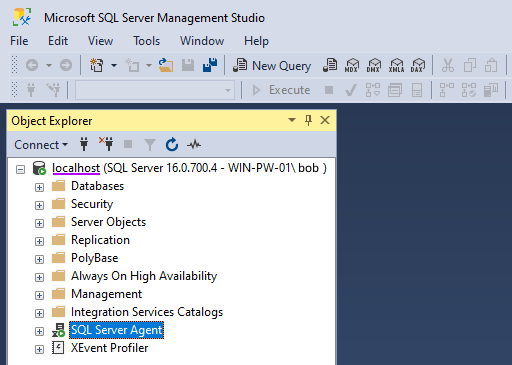Screen dimensions: 512x365
Task: Toggle Include Live Query Statistics icon
Action: pyautogui.click(x=469, y=90)
